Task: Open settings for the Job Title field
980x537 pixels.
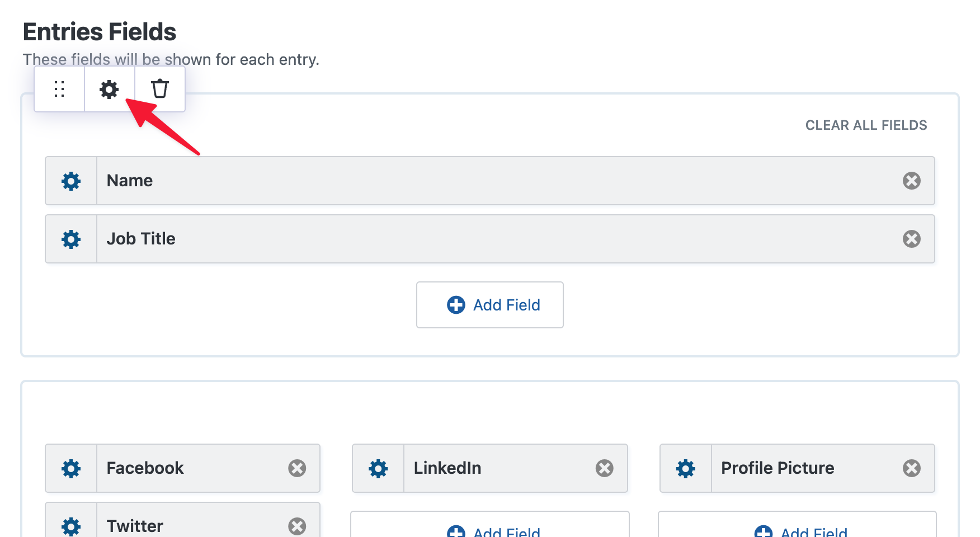Action: point(70,239)
